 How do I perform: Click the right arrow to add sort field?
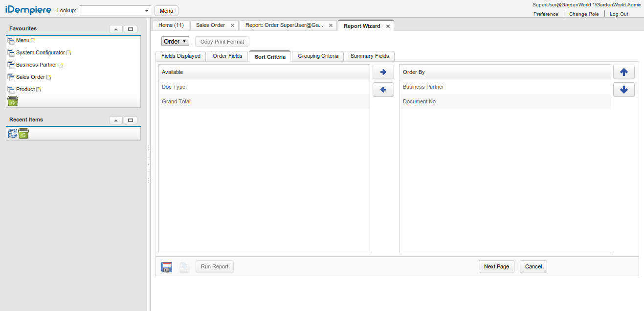click(383, 72)
